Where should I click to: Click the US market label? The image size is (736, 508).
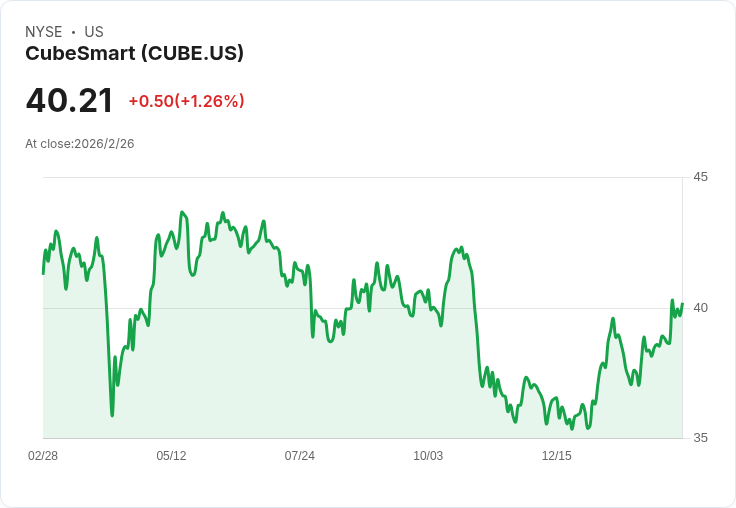pyautogui.click(x=94, y=32)
